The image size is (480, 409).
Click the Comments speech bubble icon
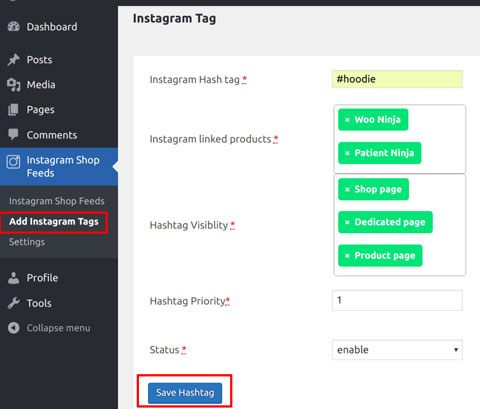[x=13, y=135]
